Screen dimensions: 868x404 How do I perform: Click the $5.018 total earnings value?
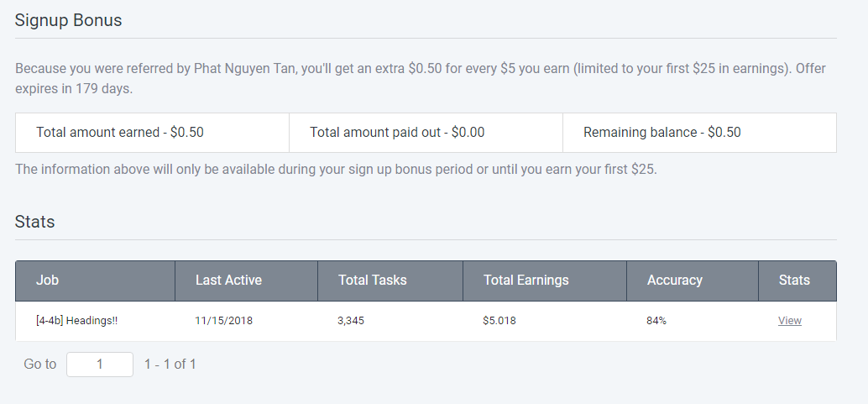(x=499, y=321)
